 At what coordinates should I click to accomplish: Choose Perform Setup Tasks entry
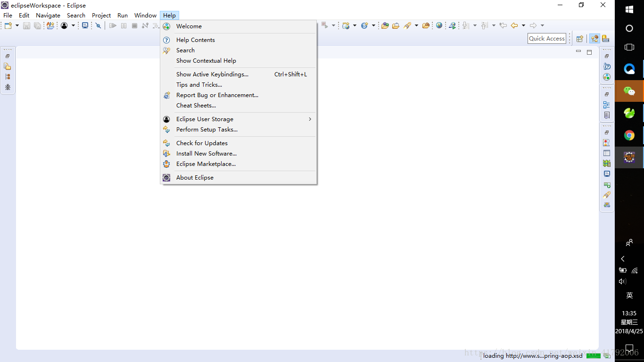(x=239, y=130)
